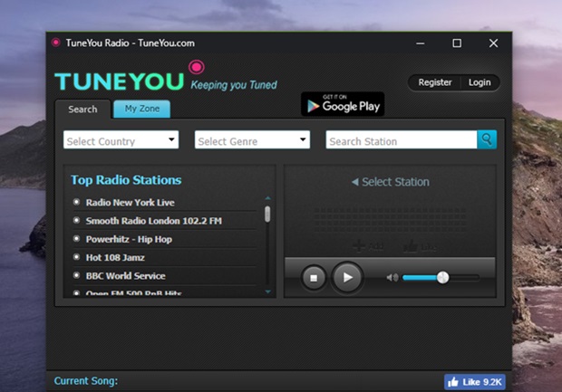The width and height of the screenshot is (562, 392).
Task: Select the Powerhitz - Hip Hop station
Action: [129, 239]
